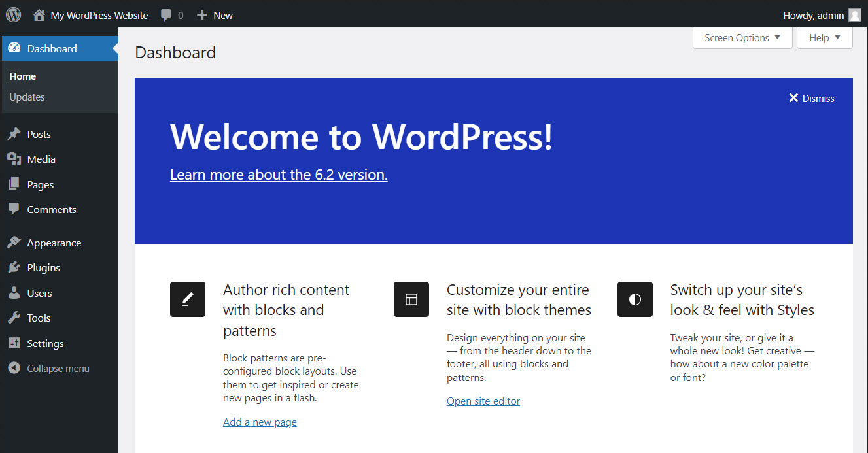Click the Dashboard gauge icon
868x453 pixels.
tap(14, 48)
